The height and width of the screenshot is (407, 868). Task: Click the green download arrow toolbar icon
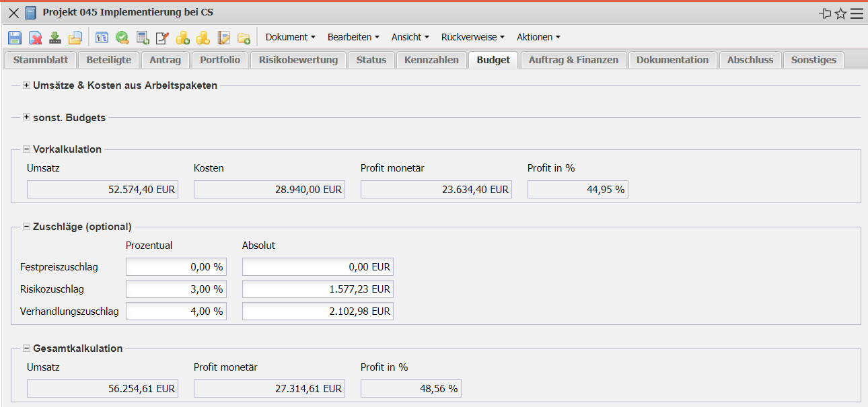tap(55, 38)
